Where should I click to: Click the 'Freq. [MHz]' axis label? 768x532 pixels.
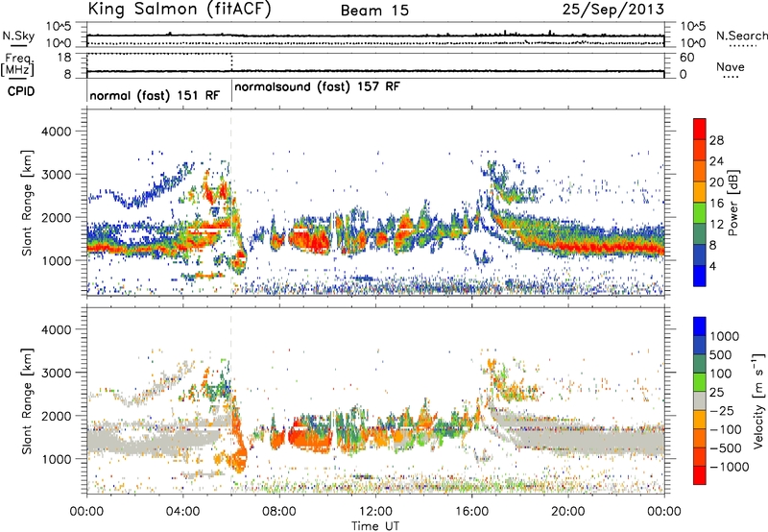17,64
